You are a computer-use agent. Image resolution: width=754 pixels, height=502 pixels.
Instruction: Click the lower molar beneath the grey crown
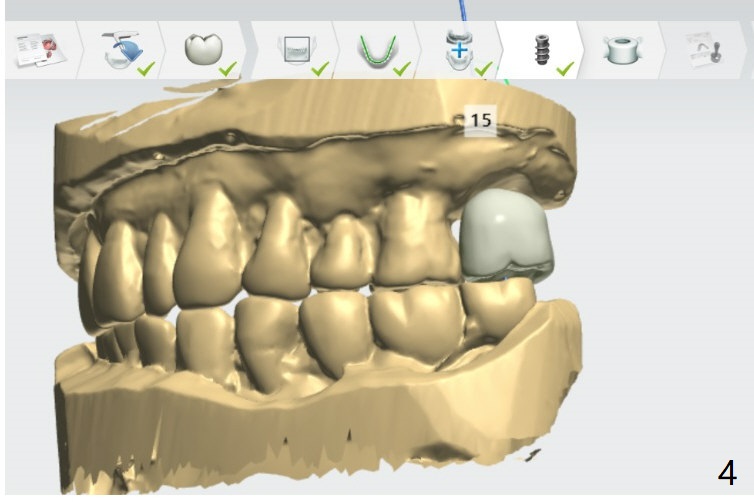(500, 308)
